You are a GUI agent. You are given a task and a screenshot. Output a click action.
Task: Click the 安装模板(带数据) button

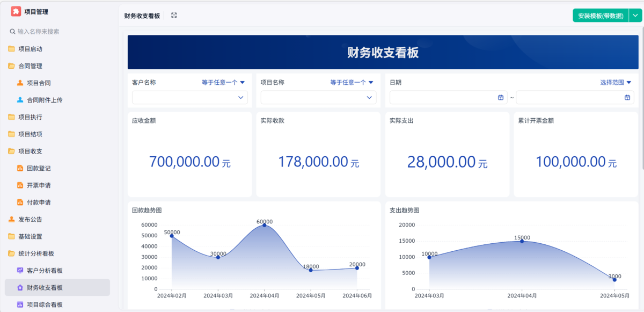600,16
